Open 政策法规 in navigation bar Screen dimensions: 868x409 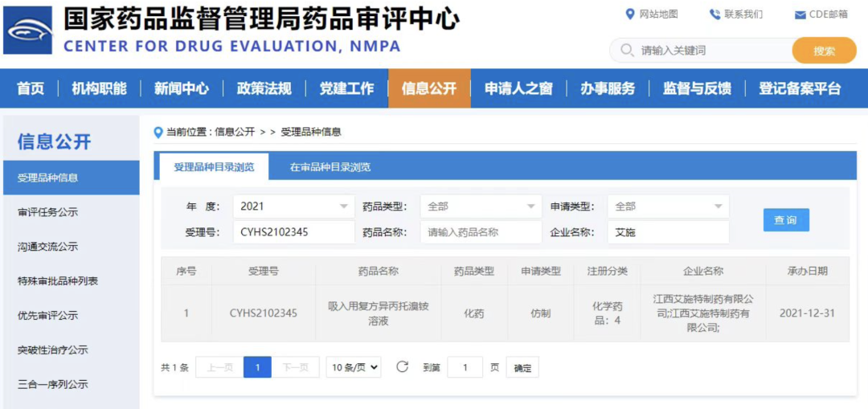(x=264, y=88)
